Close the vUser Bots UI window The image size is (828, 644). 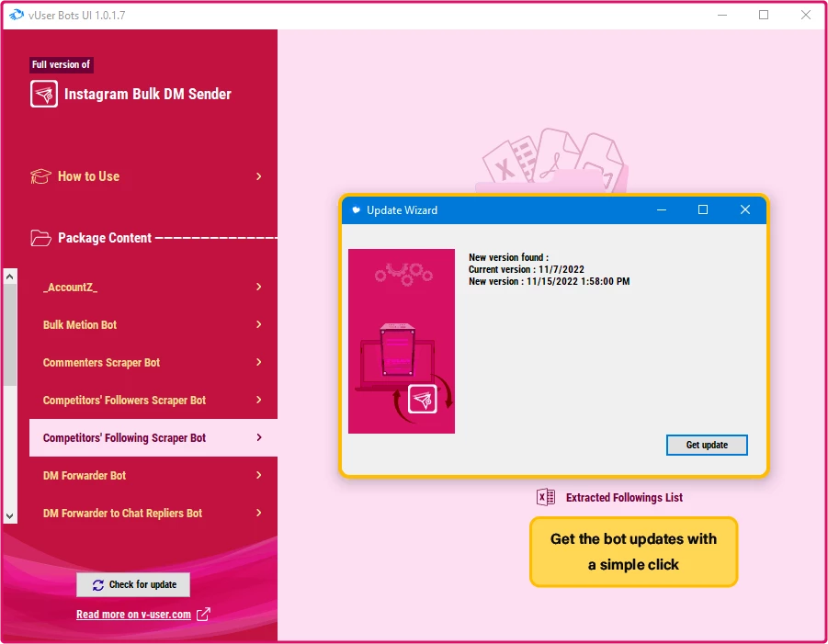coord(805,15)
